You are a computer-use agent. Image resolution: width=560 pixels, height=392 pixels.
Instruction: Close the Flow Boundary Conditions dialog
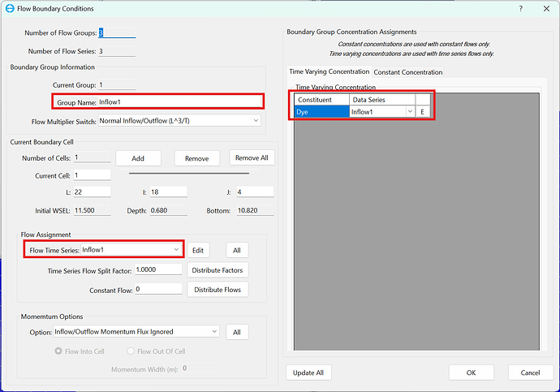tap(545, 8)
